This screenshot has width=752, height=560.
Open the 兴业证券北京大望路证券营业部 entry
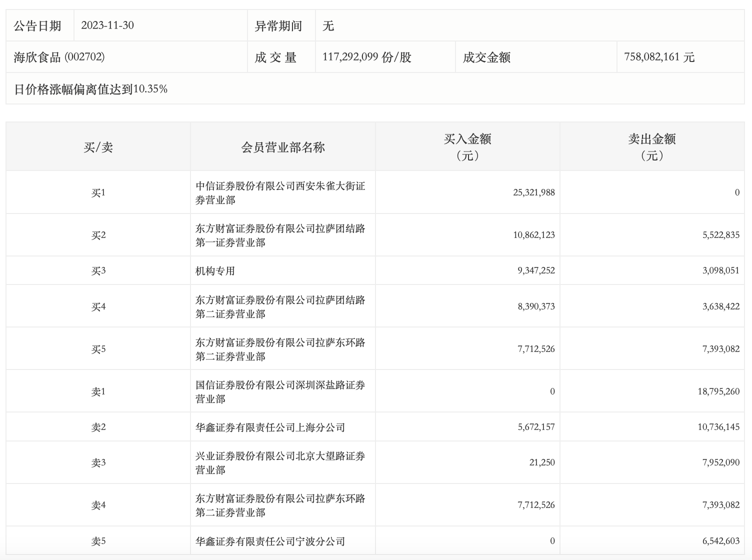[x=280, y=462]
